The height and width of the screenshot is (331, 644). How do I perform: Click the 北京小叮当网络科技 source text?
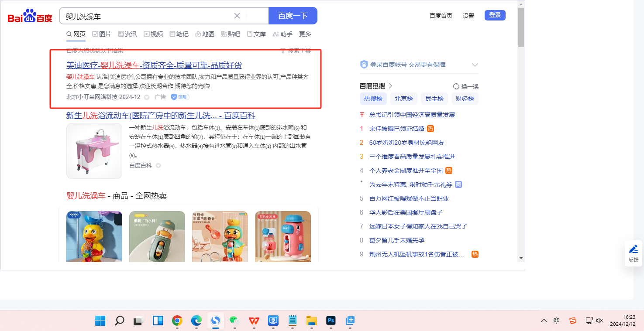(x=92, y=97)
